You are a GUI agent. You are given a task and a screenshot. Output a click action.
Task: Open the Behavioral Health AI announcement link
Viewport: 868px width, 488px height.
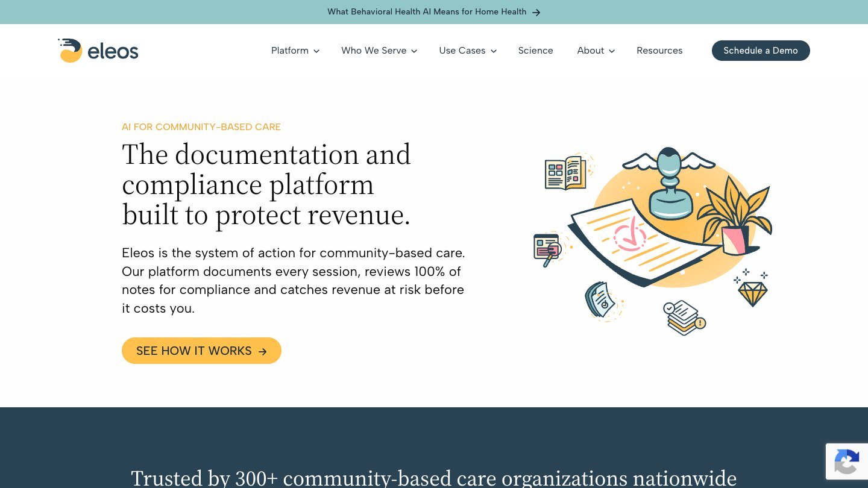click(x=433, y=12)
